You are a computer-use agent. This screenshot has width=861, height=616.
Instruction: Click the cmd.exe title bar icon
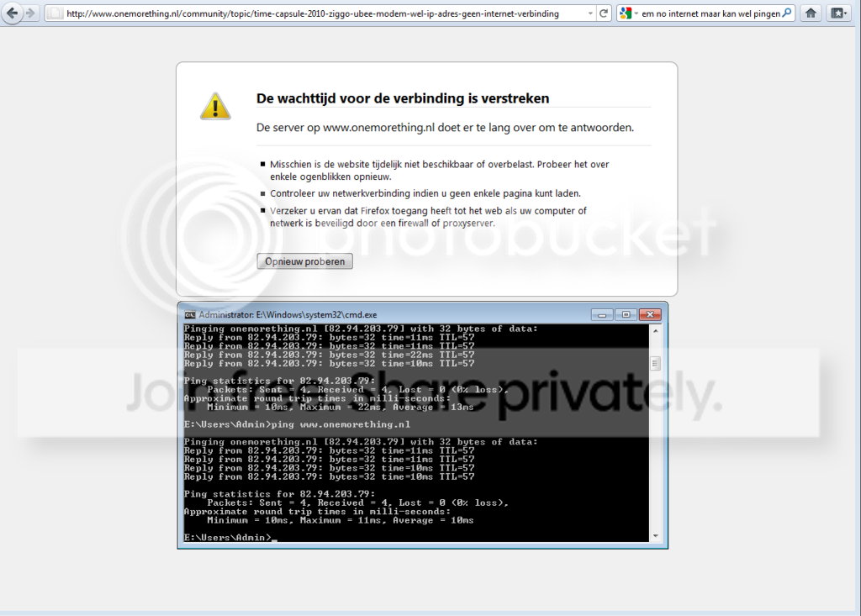click(190, 313)
